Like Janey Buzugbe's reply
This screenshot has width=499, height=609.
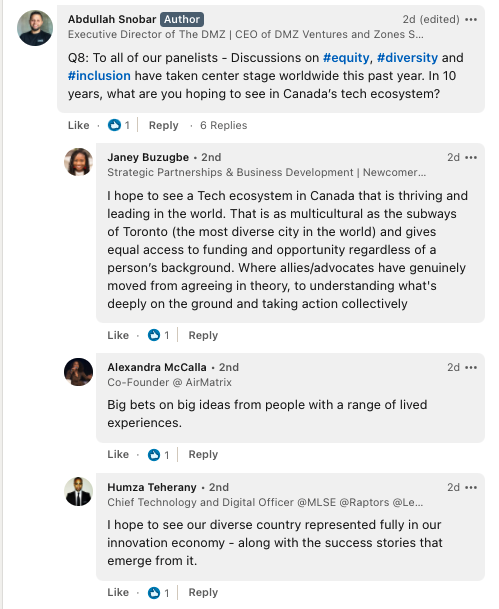tap(118, 335)
